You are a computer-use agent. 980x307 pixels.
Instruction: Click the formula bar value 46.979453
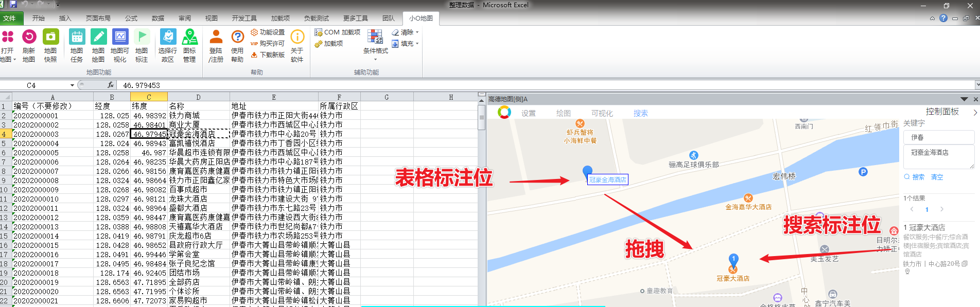click(x=142, y=85)
